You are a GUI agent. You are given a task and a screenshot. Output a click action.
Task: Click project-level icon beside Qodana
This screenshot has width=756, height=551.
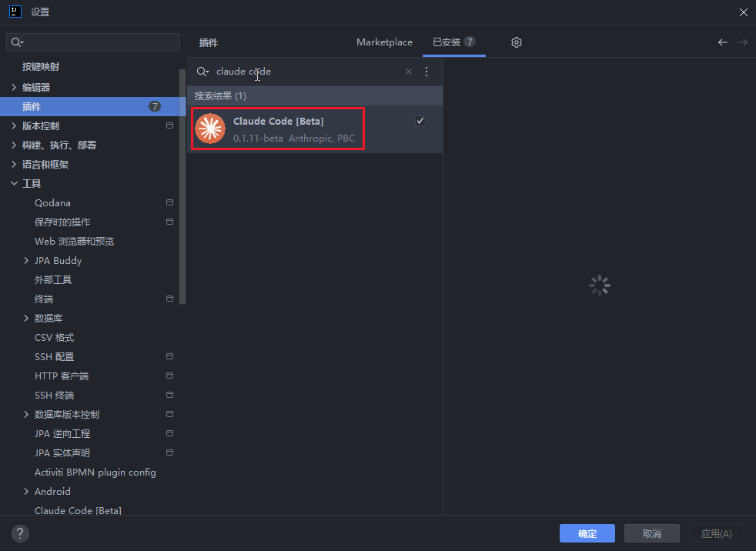click(x=169, y=202)
